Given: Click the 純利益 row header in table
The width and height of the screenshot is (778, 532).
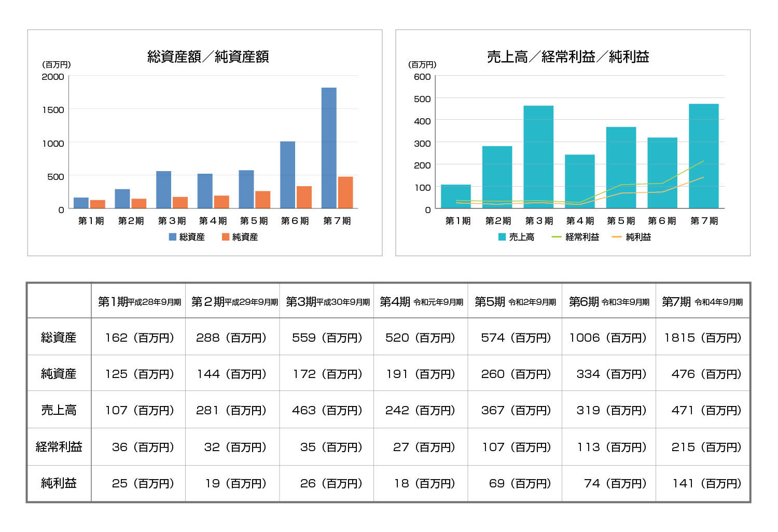Looking at the screenshot, I should tap(59, 483).
